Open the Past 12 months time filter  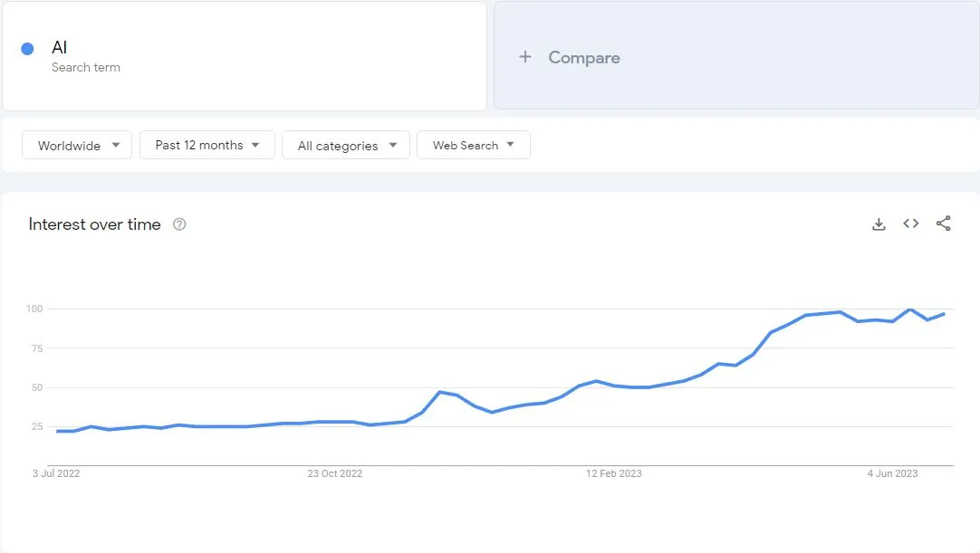pyautogui.click(x=207, y=145)
